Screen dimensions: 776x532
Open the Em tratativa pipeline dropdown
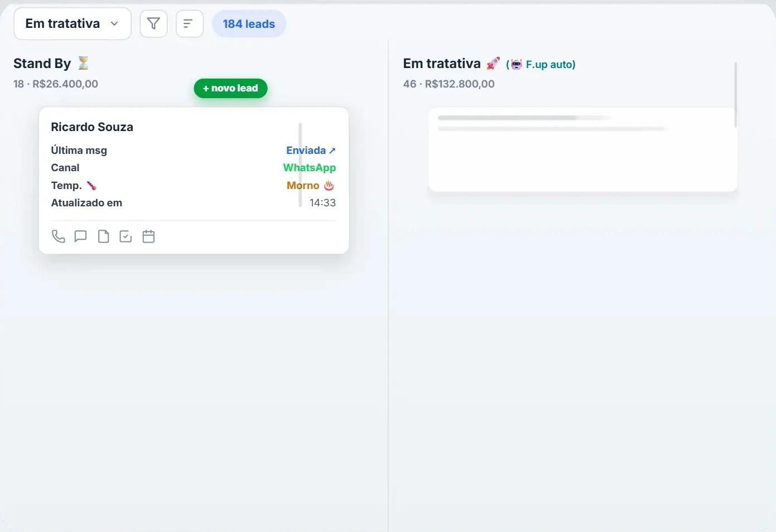pos(73,24)
